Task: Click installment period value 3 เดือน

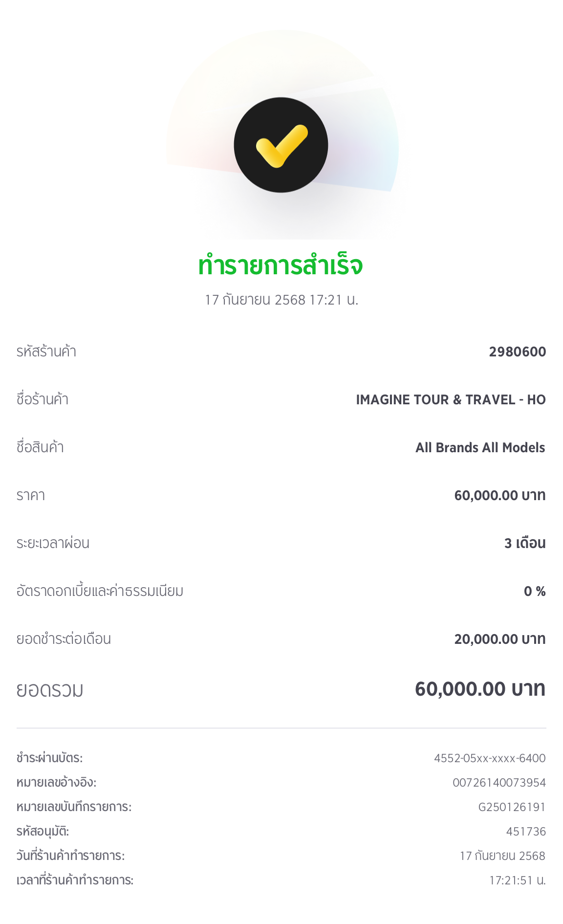Action: coord(524,543)
